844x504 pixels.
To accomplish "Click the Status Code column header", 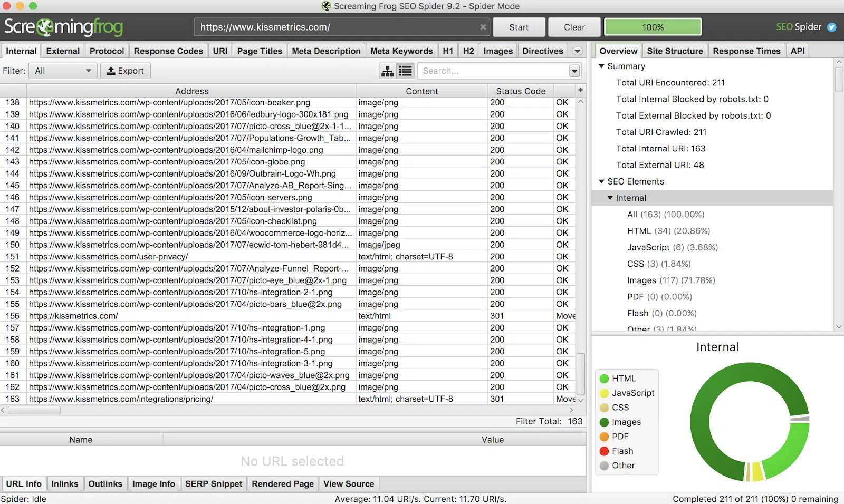I will coord(521,91).
